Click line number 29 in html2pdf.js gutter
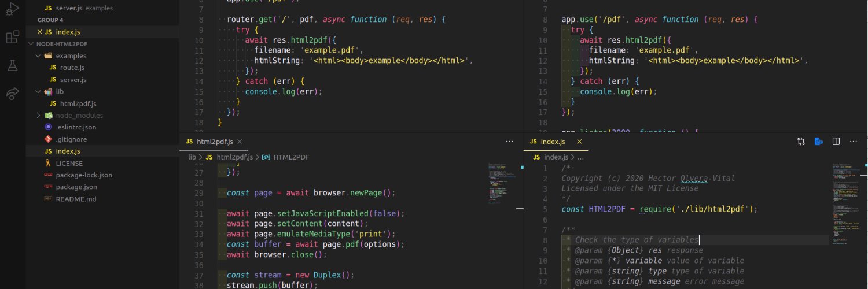The image size is (868, 289). [x=199, y=193]
